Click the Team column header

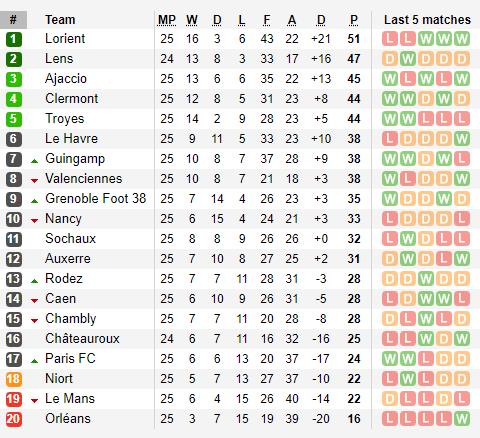point(60,20)
